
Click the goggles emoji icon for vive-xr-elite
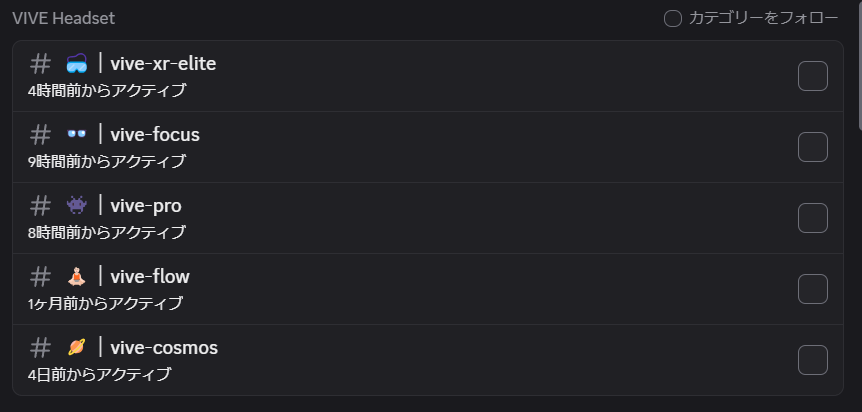(76, 64)
